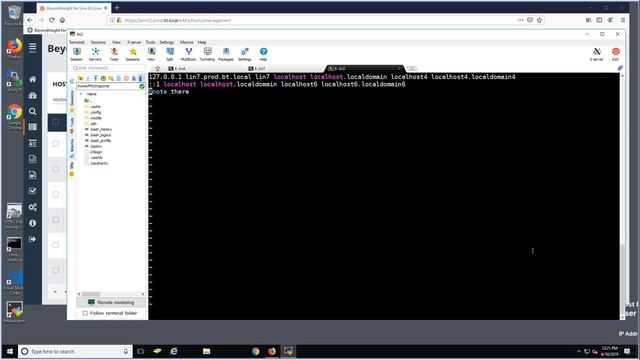Open Internet Explorer from the taskbar
This screenshot has height=360, width=640.
click(x=174, y=351)
